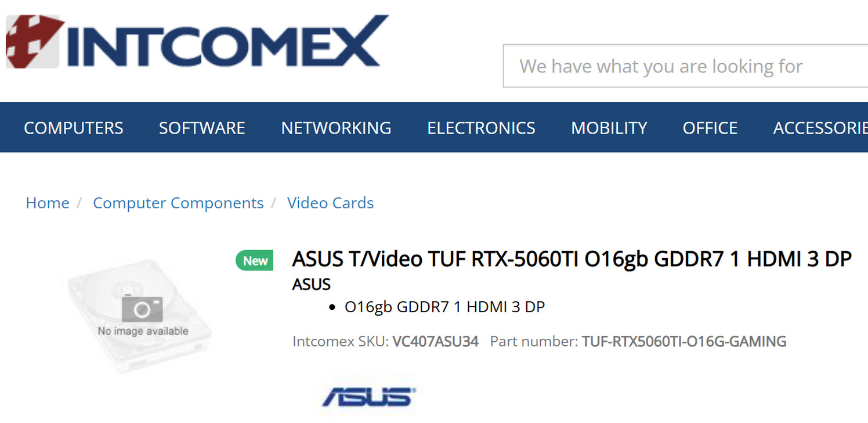This screenshot has width=868, height=423.
Task: Open the Accessories menu
Action: [x=820, y=128]
